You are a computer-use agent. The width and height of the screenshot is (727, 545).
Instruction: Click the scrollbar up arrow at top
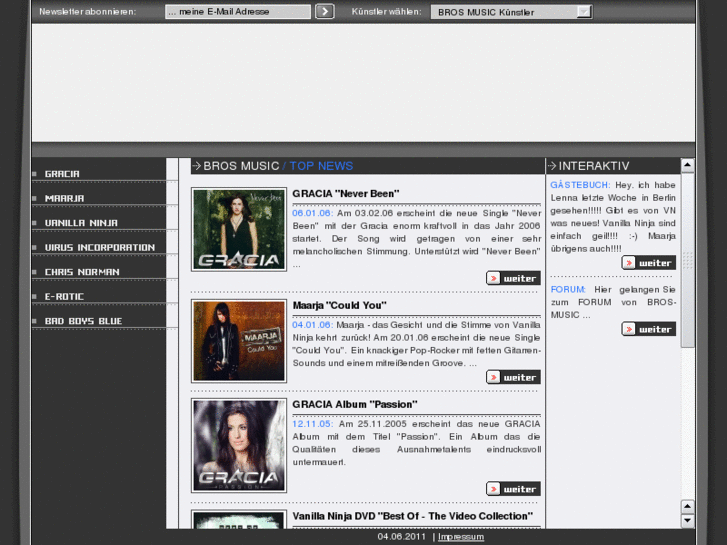click(x=687, y=165)
